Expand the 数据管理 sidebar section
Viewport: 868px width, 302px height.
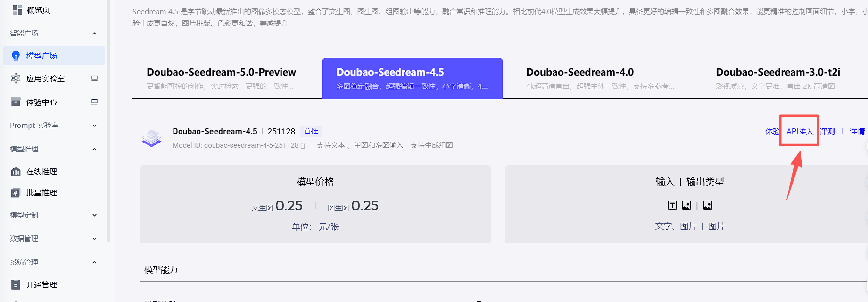pos(94,239)
